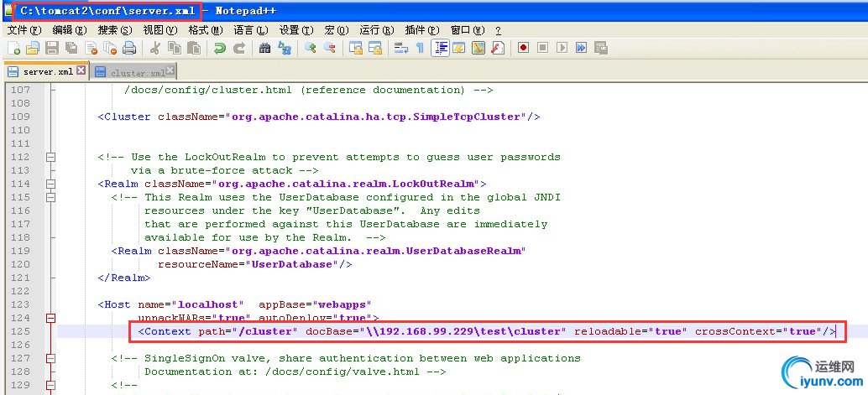This screenshot has width=868, height=395.
Task: Collapse the comment block at line 112
Action: (50, 157)
